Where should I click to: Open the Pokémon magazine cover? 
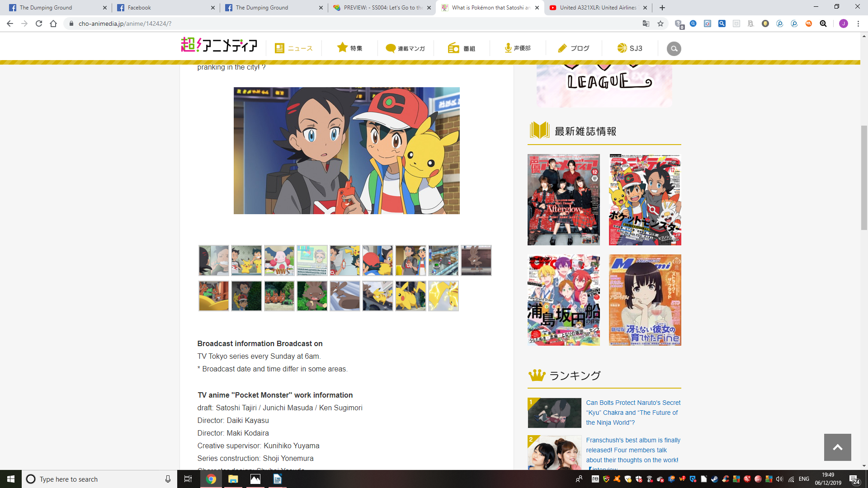coord(645,200)
